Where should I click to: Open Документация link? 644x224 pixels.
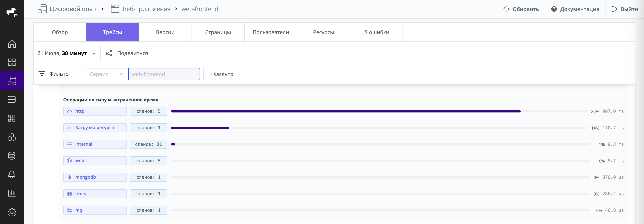click(x=575, y=9)
